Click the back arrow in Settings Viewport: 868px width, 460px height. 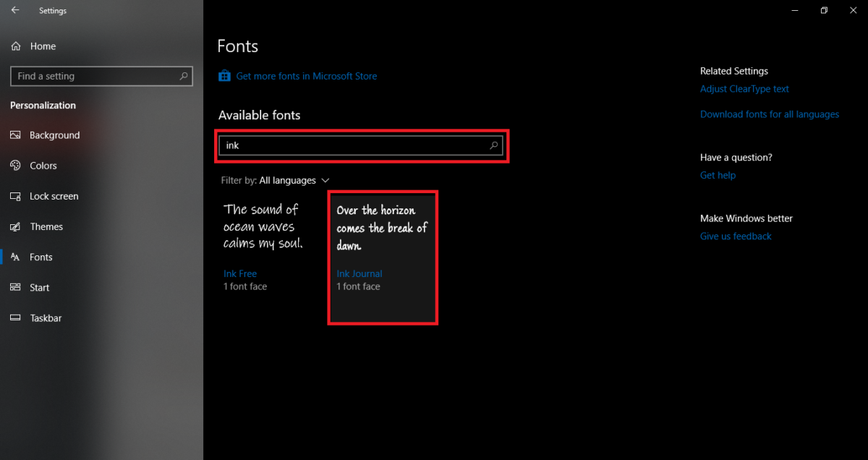pyautogui.click(x=15, y=10)
